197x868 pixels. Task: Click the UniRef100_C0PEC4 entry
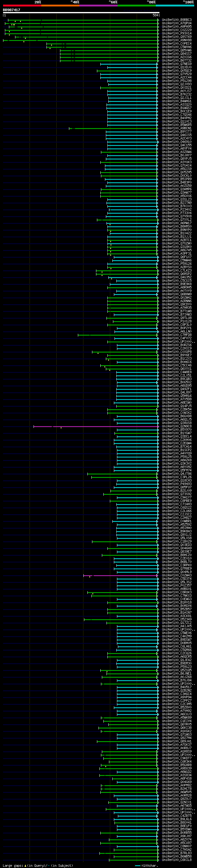coord(177,43)
